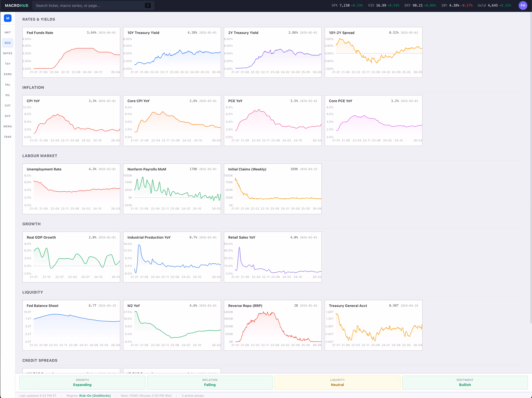Click the Risk-On (Goldilocks) regime label
532x398 pixels.
(95, 396)
